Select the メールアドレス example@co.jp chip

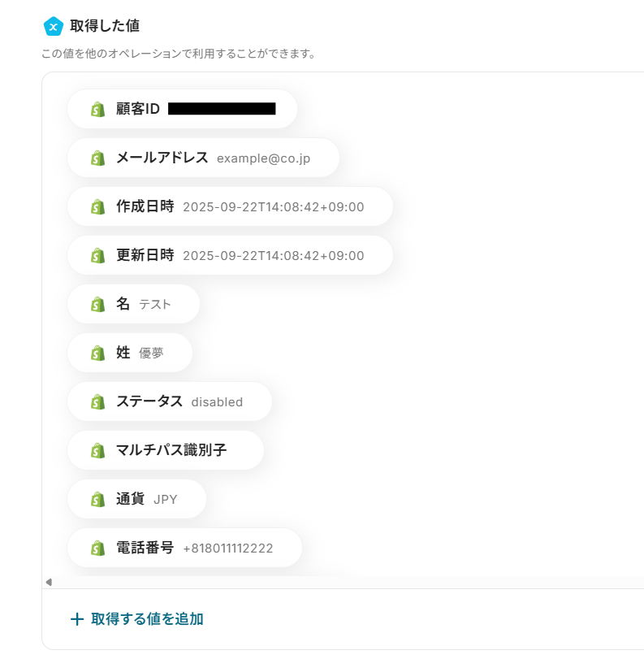tap(203, 158)
